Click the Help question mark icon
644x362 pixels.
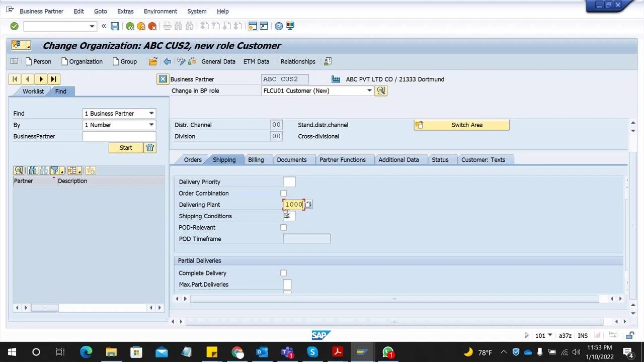[x=279, y=26]
